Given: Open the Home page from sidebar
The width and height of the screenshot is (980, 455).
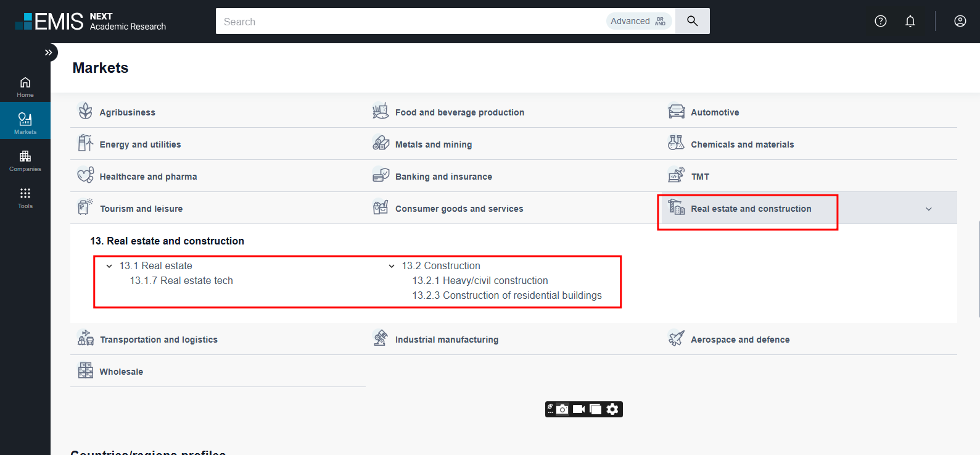Looking at the screenshot, I should click(x=25, y=86).
